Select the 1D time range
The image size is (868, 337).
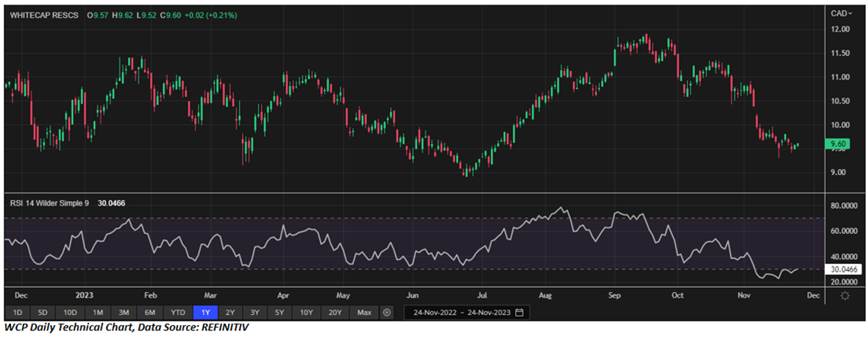17,313
